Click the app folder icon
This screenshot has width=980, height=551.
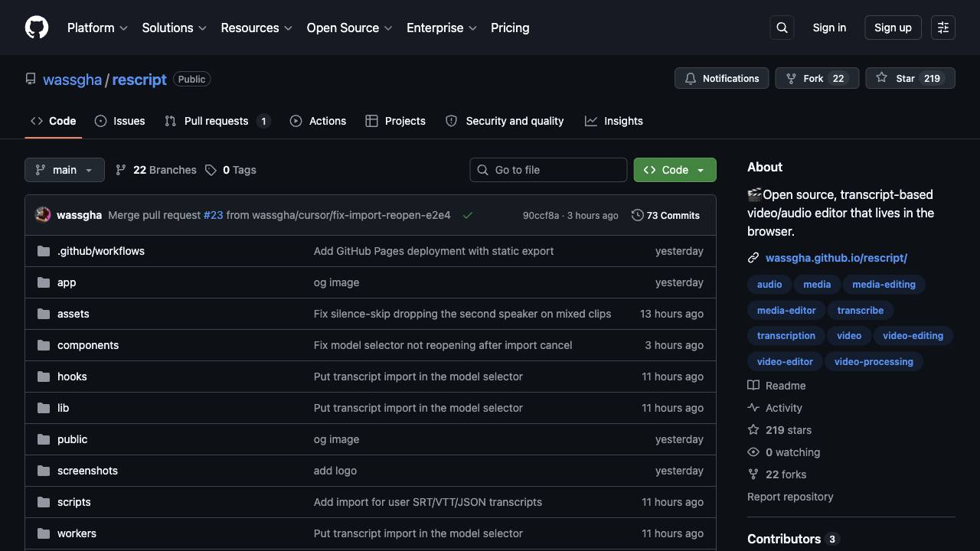point(44,282)
